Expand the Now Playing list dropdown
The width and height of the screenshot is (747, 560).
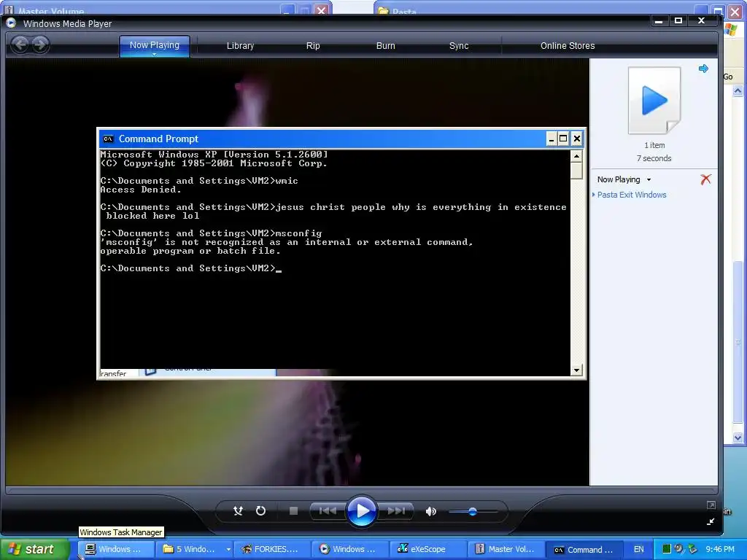(649, 180)
